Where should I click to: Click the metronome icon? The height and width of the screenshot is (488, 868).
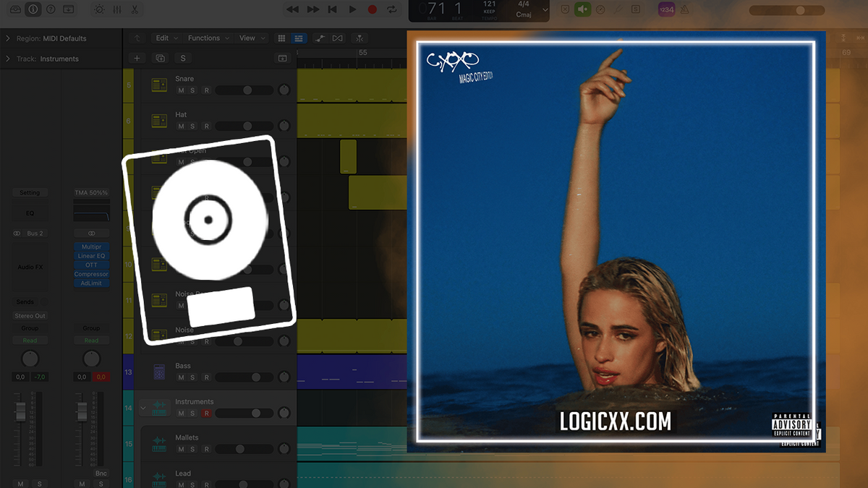coord(619,9)
